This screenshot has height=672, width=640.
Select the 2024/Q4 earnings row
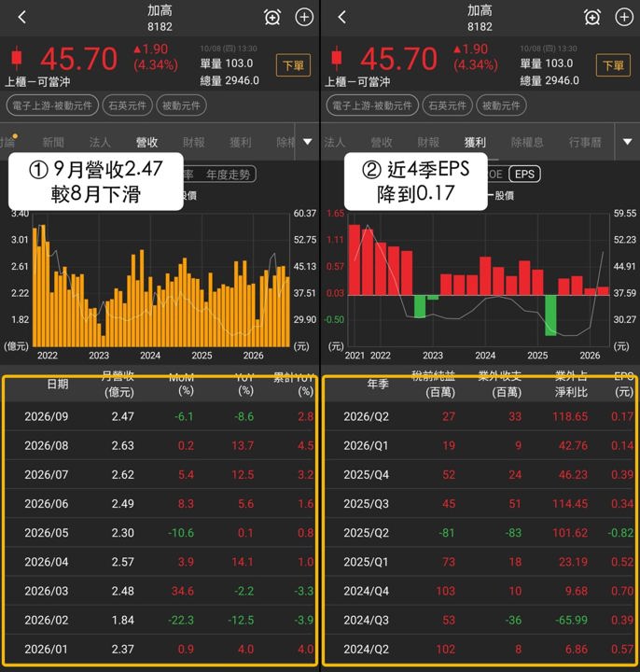[x=480, y=591]
